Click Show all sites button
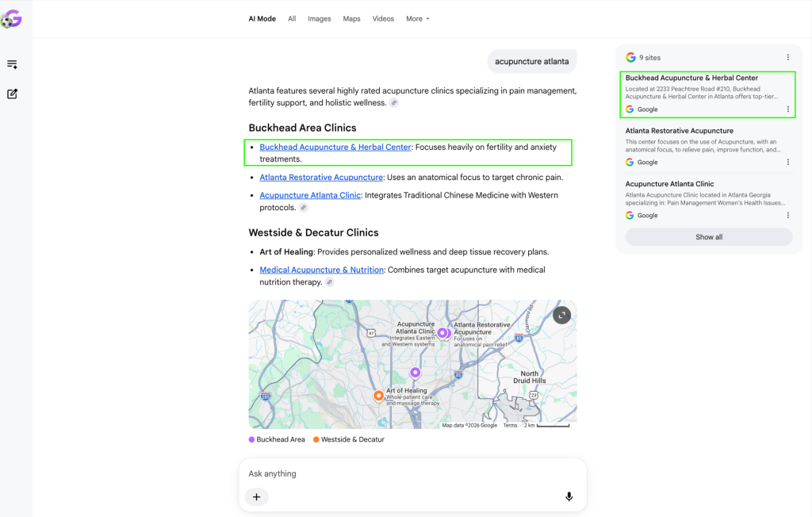Viewport: 812px width, 517px height. click(x=708, y=237)
